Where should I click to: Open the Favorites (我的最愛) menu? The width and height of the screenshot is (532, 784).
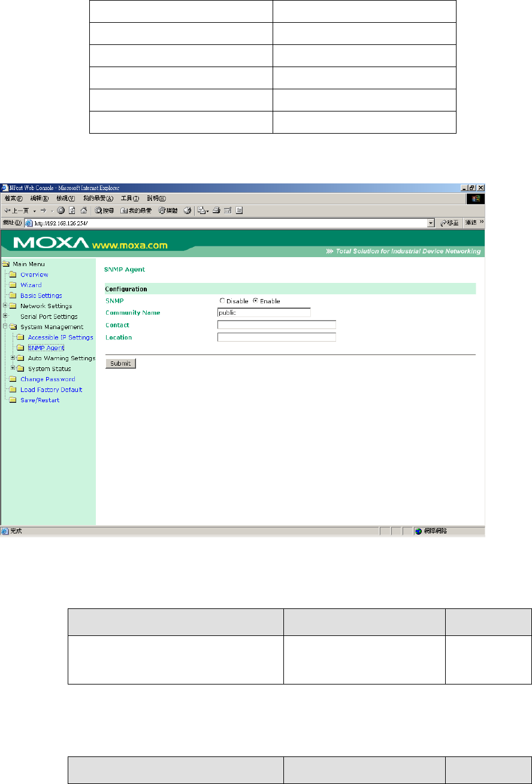tap(98, 198)
